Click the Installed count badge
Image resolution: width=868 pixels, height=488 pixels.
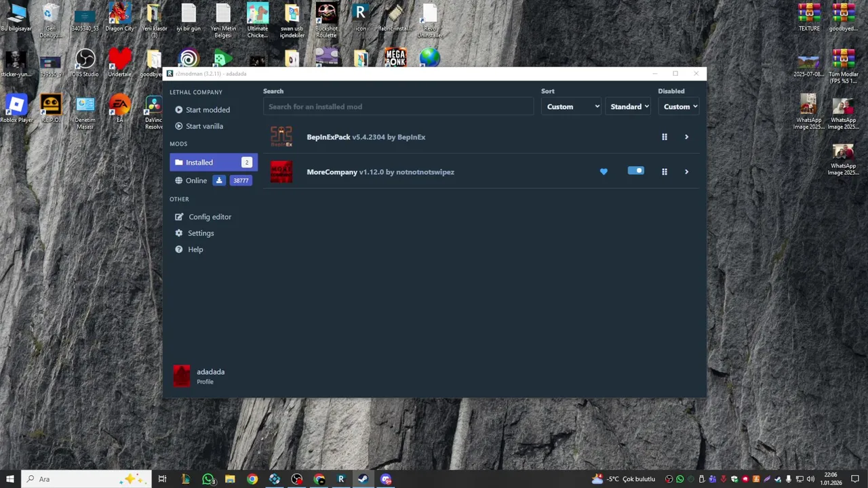[246, 163]
